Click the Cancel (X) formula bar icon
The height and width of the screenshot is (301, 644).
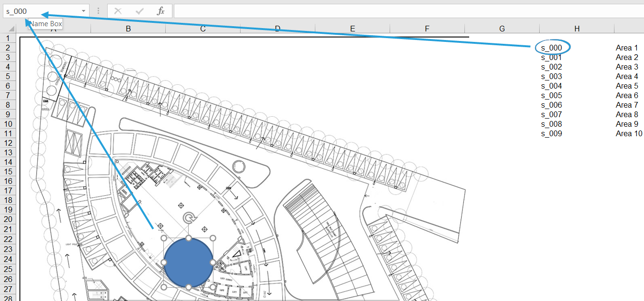pos(118,11)
